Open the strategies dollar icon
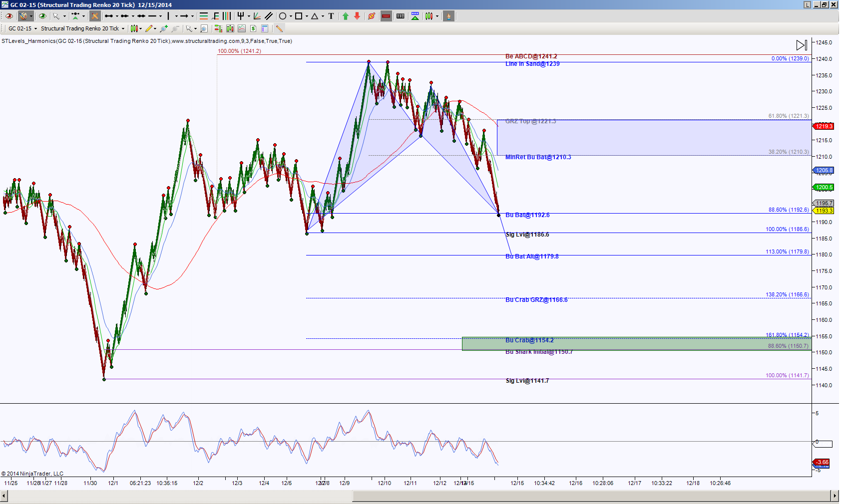The height and width of the screenshot is (504, 841). click(253, 28)
